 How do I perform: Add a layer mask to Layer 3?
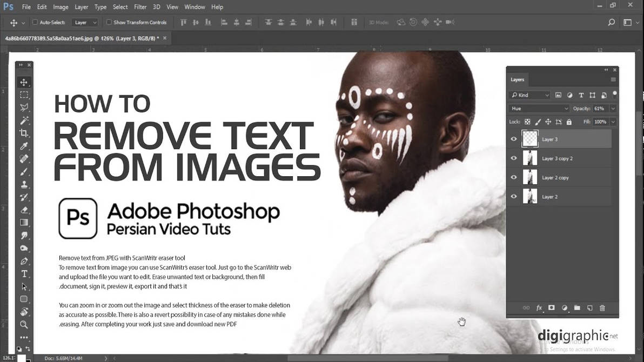click(552, 307)
